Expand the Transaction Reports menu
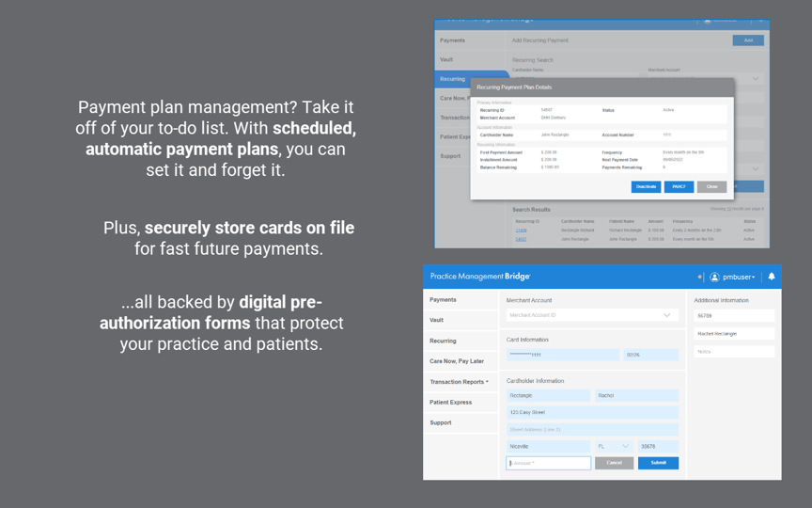 pos(459,382)
